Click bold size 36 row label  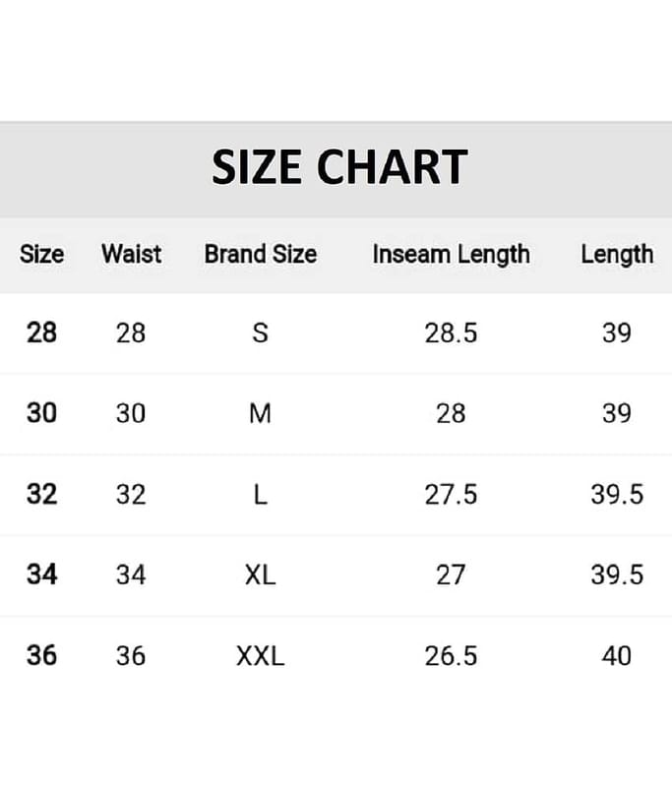[41, 655]
